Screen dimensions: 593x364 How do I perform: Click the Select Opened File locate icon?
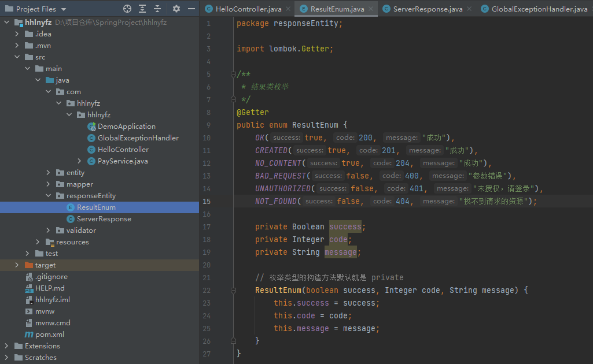pos(127,9)
